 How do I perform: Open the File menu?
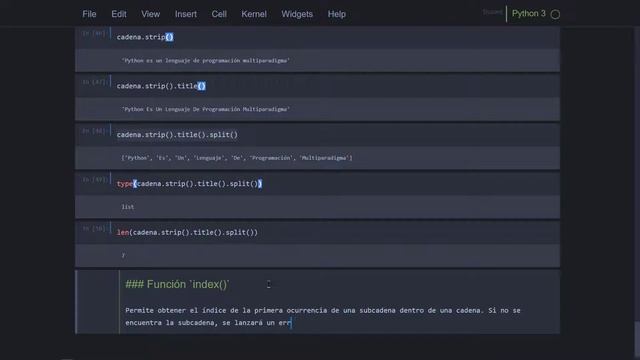[x=89, y=14]
